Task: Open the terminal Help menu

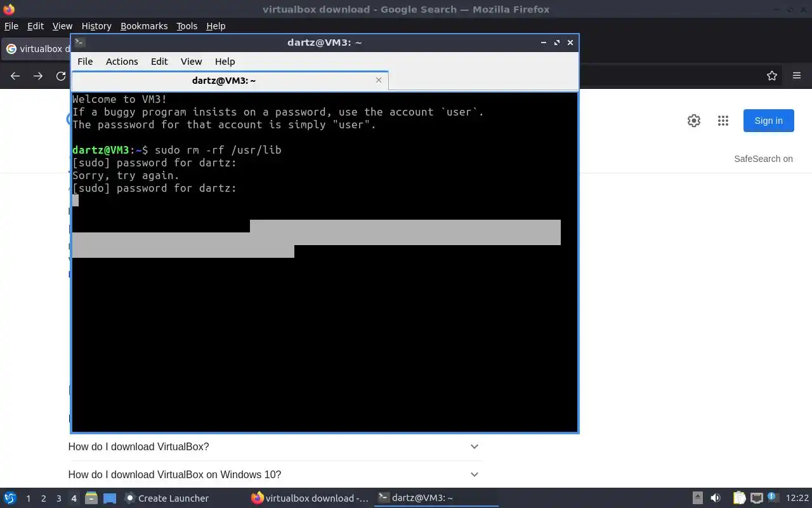Action: coord(225,62)
